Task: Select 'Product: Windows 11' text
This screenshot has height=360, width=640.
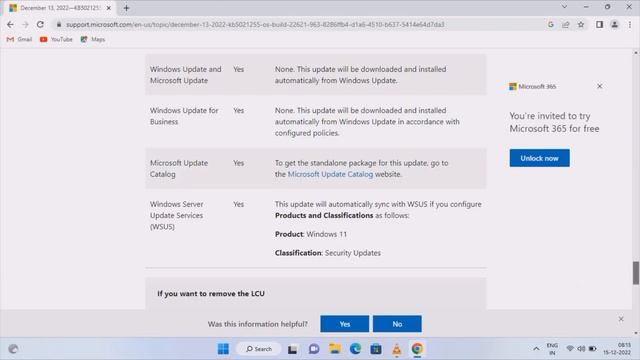Action: (x=311, y=234)
